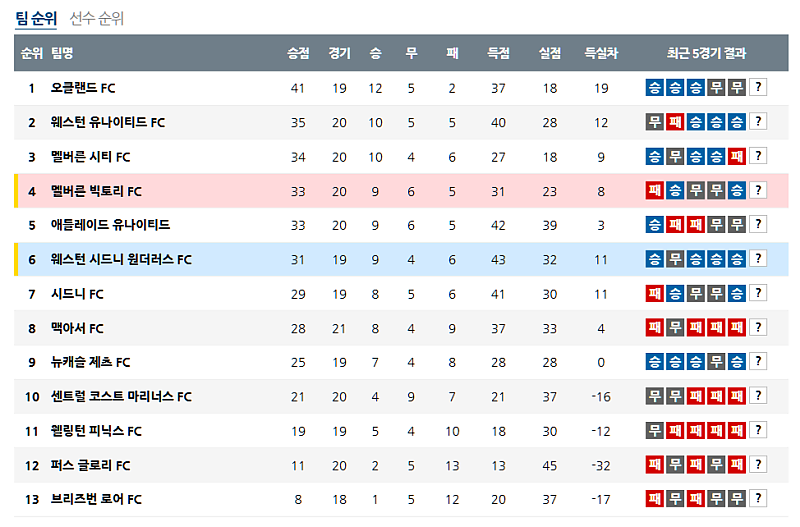800x527 pixels.
Task: Click the red 패 badge for 멜버른 빅토리 FC
Action: (x=654, y=190)
